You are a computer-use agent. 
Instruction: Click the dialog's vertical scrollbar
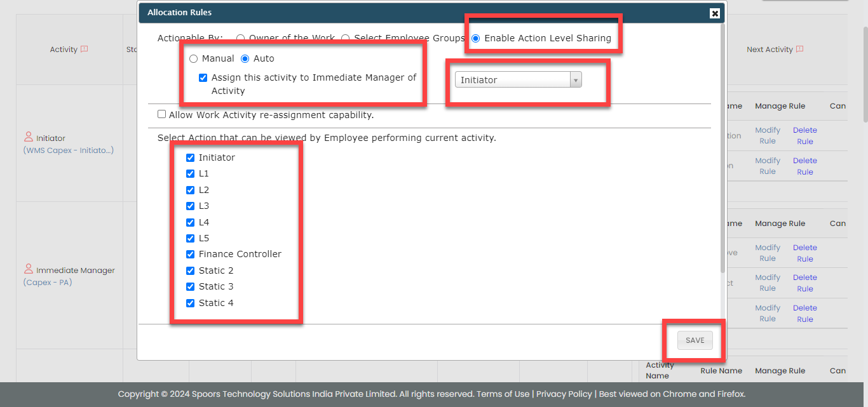click(x=723, y=159)
